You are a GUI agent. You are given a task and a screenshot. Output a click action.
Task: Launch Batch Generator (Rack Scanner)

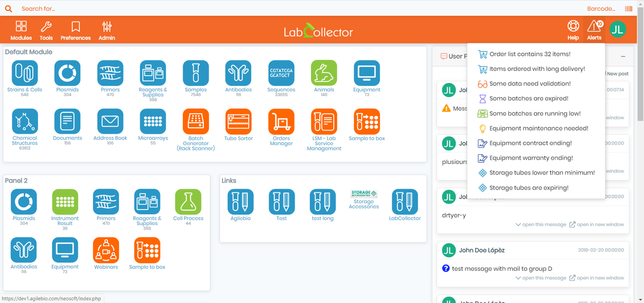pos(196,121)
